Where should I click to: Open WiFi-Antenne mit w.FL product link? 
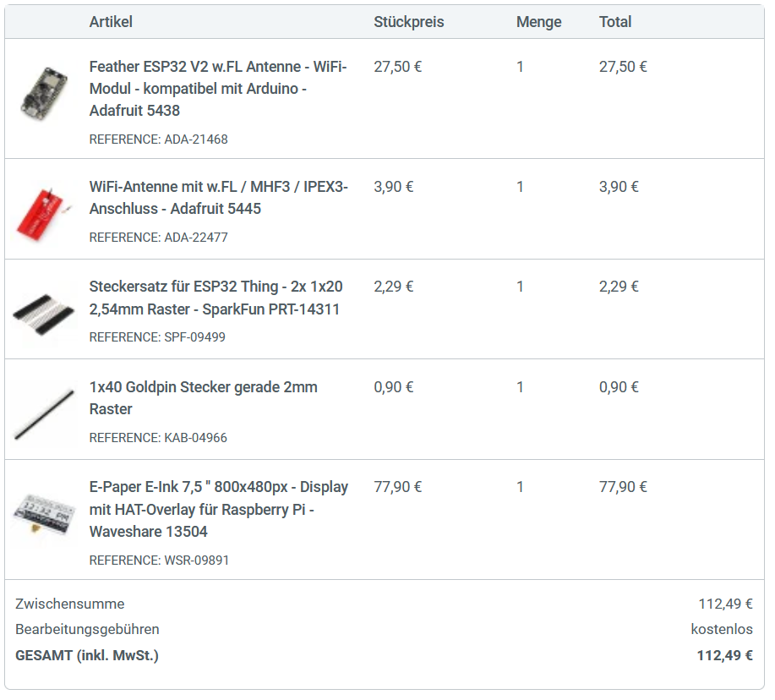(x=218, y=198)
